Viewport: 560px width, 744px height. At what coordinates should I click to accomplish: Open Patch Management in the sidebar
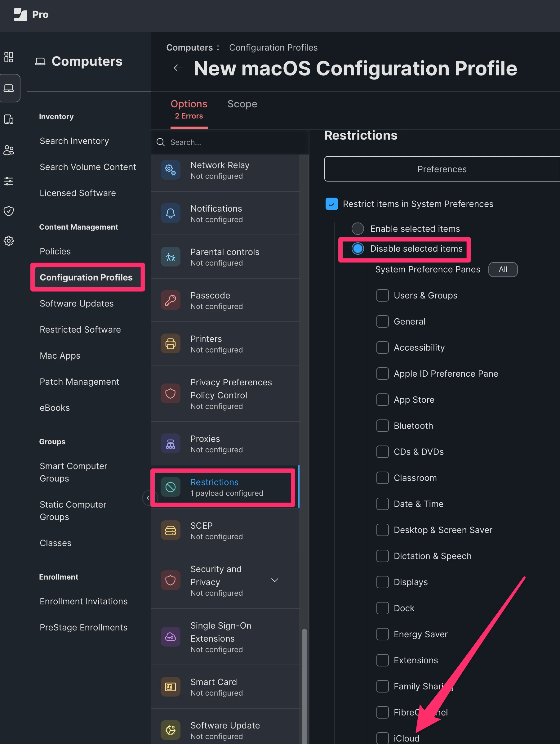click(x=79, y=382)
